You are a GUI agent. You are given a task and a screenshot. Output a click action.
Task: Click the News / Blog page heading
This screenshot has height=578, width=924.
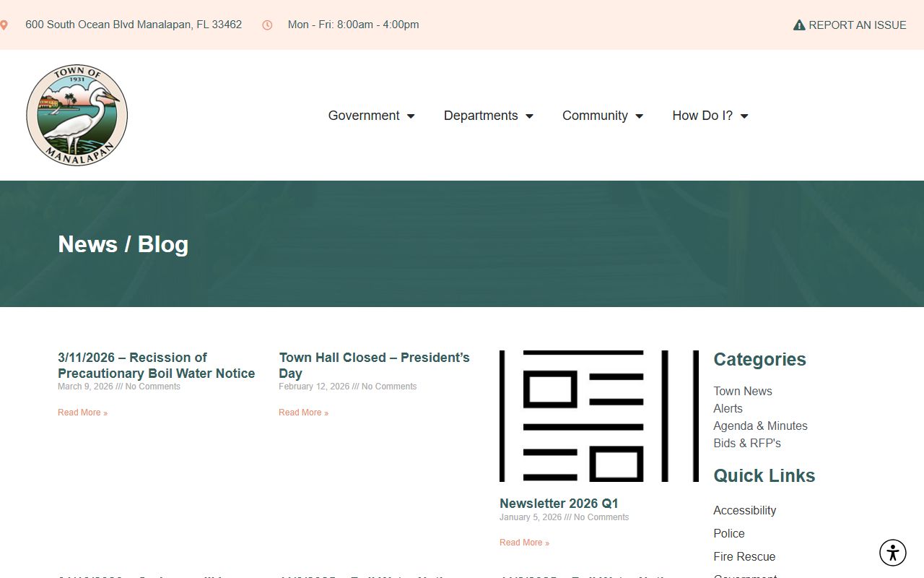click(123, 244)
